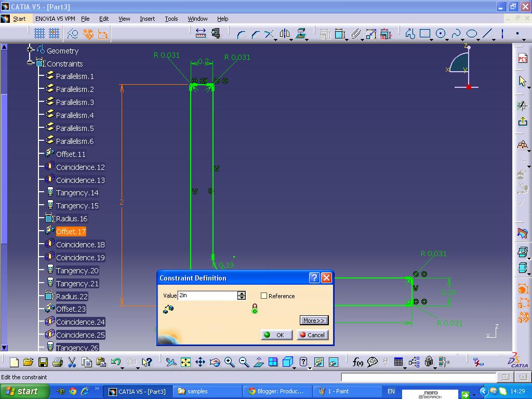
Task: Click the More>> button in the dialog
Action: 313,320
